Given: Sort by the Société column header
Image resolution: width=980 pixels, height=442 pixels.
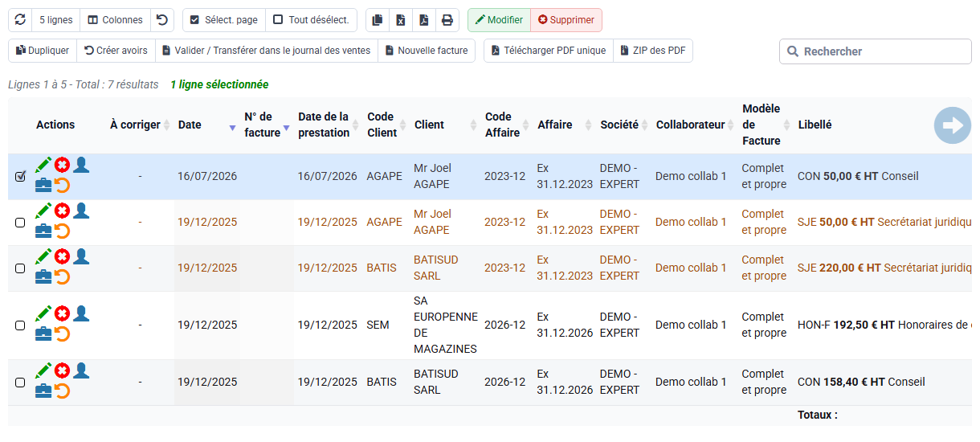Looking at the screenshot, I should [x=624, y=125].
